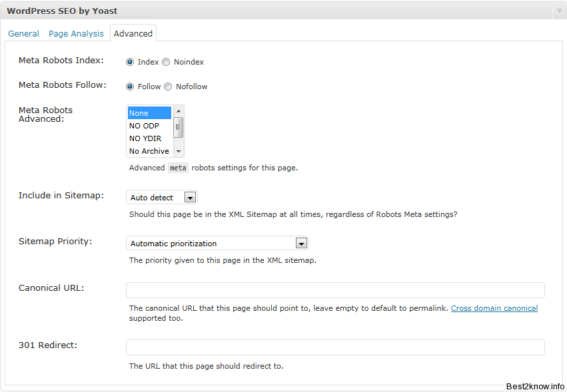This screenshot has height=392, width=567.
Task: Collapse the WordPress SEO panel arrow
Action: [560, 11]
